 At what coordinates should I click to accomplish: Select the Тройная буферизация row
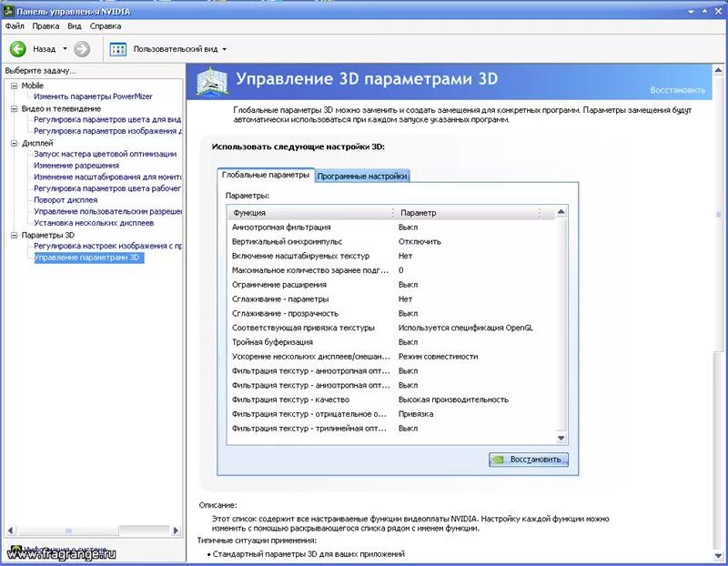391,342
